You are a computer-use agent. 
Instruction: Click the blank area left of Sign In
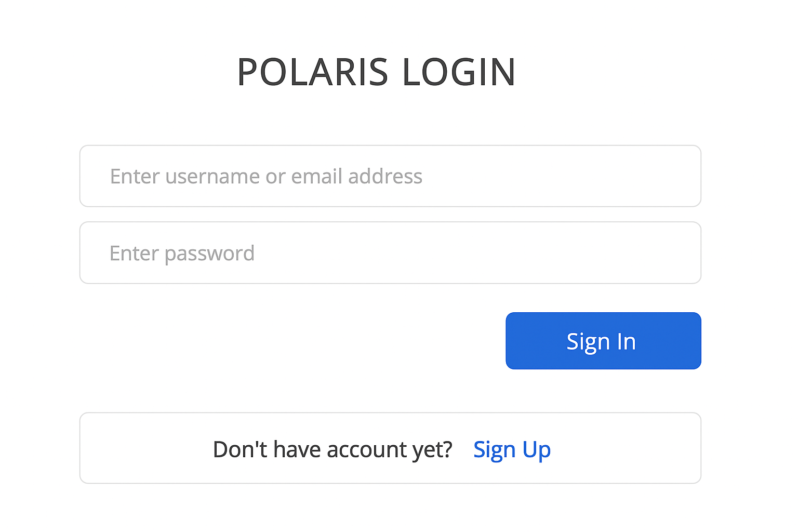(291, 341)
